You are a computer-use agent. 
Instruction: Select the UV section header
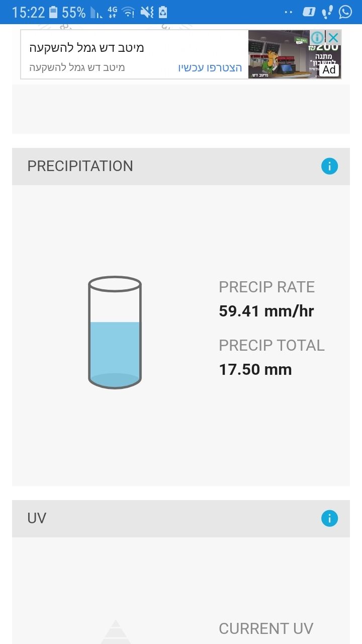(x=37, y=519)
